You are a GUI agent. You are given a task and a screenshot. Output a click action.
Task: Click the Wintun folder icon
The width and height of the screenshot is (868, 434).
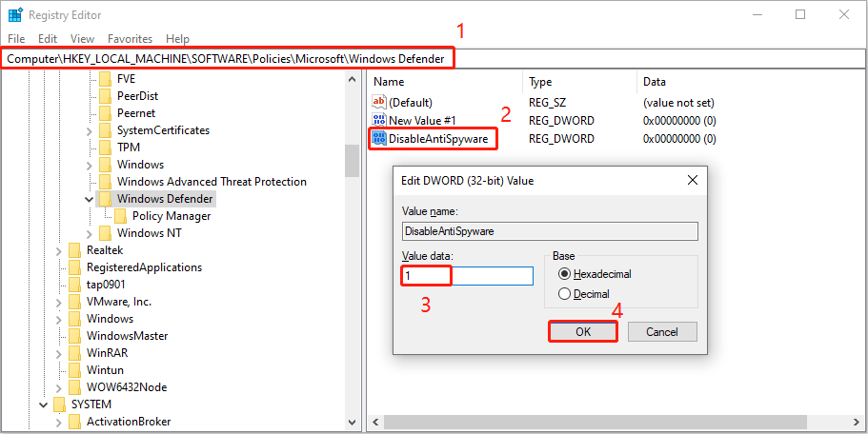(x=74, y=369)
